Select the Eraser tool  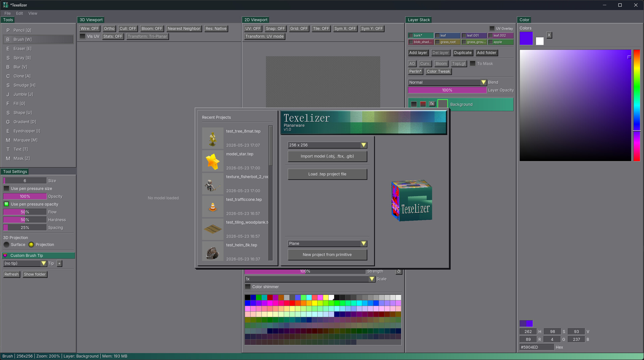click(38, 49)
